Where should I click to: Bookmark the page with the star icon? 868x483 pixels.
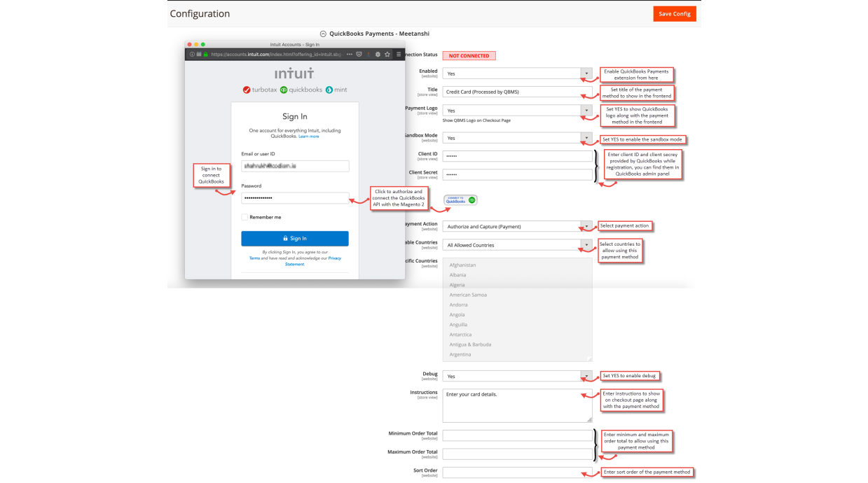[x=388, y=54]
